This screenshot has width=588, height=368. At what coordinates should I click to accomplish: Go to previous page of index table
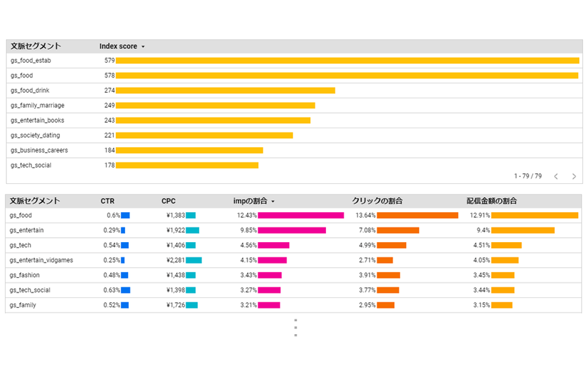coord(555,176)
